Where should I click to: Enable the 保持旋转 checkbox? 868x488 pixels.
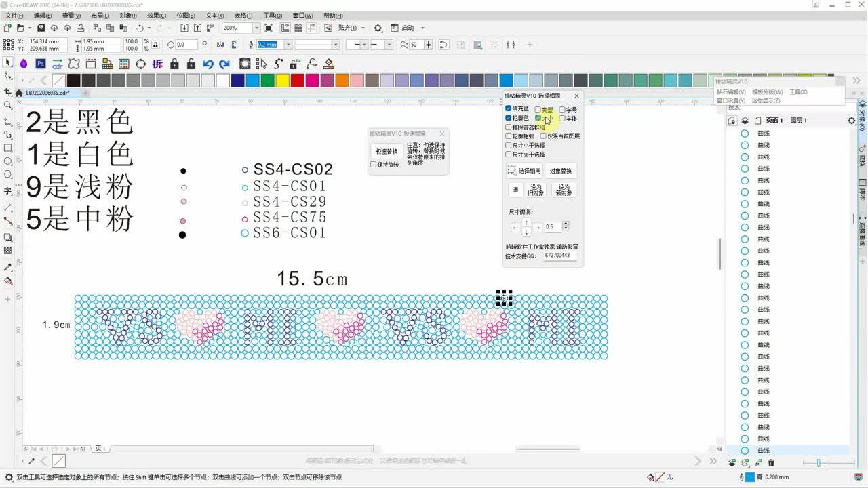374,165
